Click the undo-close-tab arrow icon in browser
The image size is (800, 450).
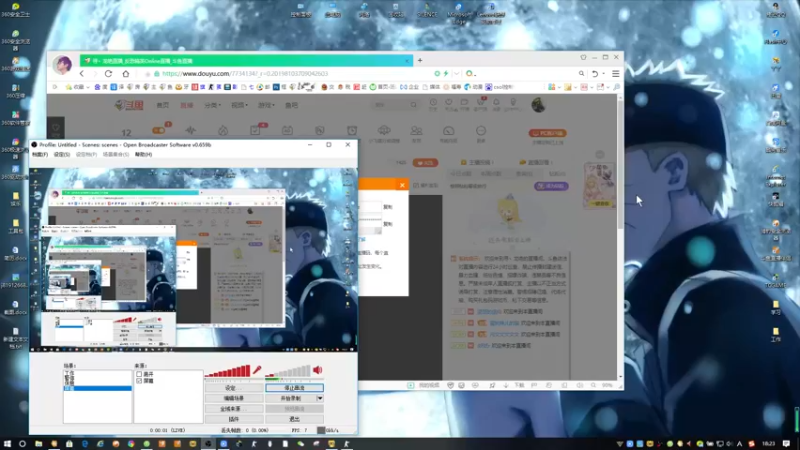594,73
